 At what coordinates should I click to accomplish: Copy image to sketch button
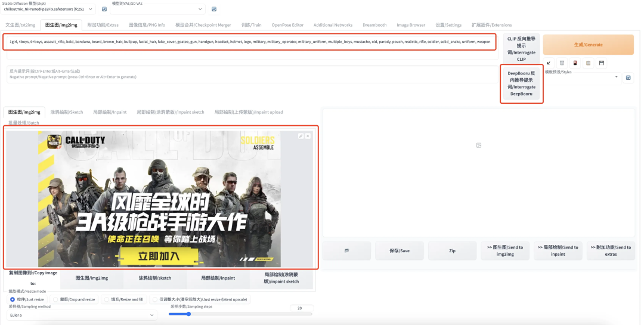pyautogui.click(x=154, y=278)
